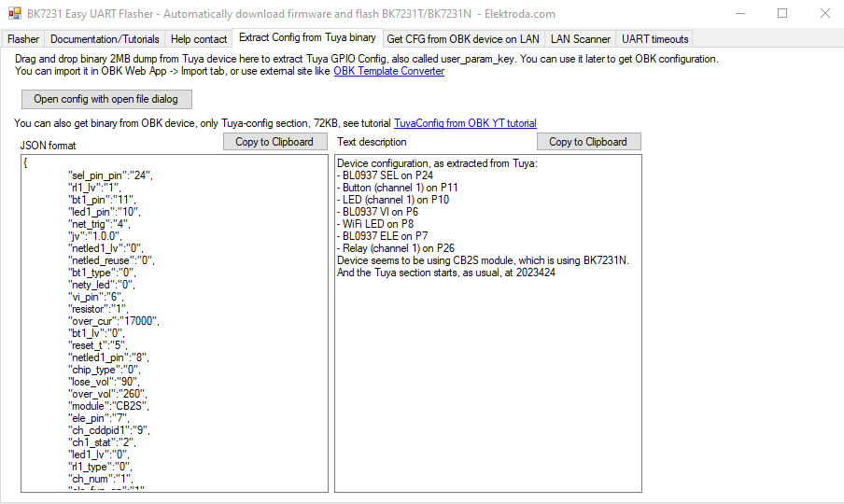Screen dimensions: 844x504
Task: Click the "ch_cddpid1":"9" JSON line
Action: (108, 430)
